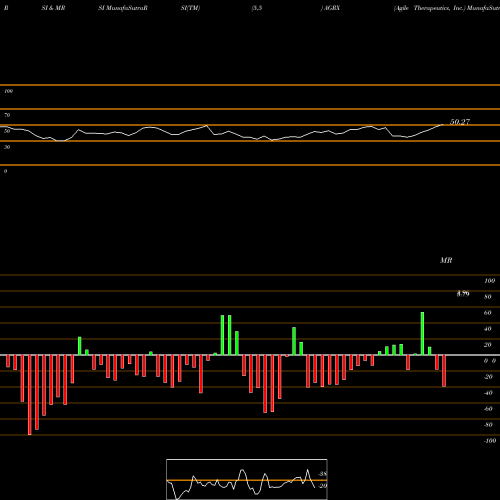Image resolution: width=500 pixels, height=500 pixels.
Task: Click the 80 label on MR axis
Action: (x=488, y=297)
